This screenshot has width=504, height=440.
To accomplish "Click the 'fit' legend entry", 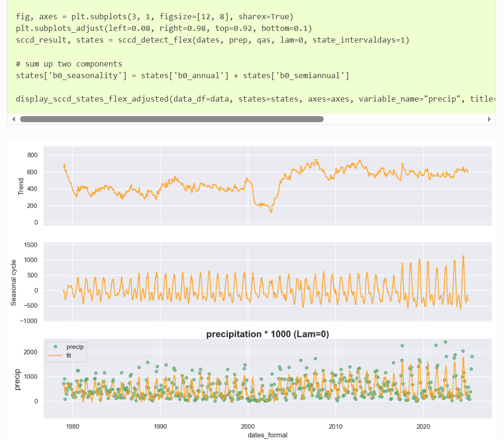I will [x=60, y=356].
